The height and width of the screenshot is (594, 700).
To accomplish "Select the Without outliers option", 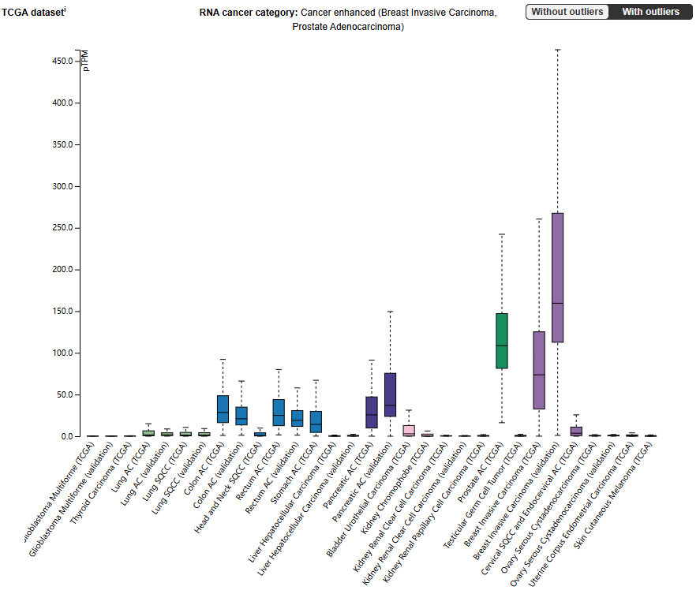I will (567, 12).
